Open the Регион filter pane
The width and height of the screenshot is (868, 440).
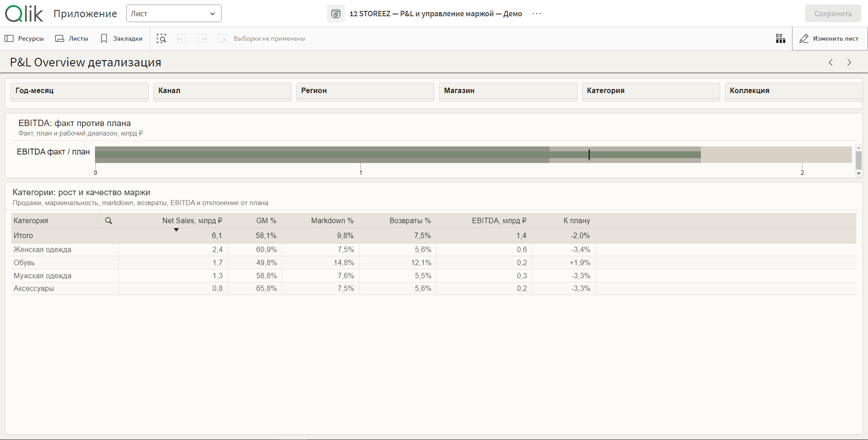[x=365, y=91]
